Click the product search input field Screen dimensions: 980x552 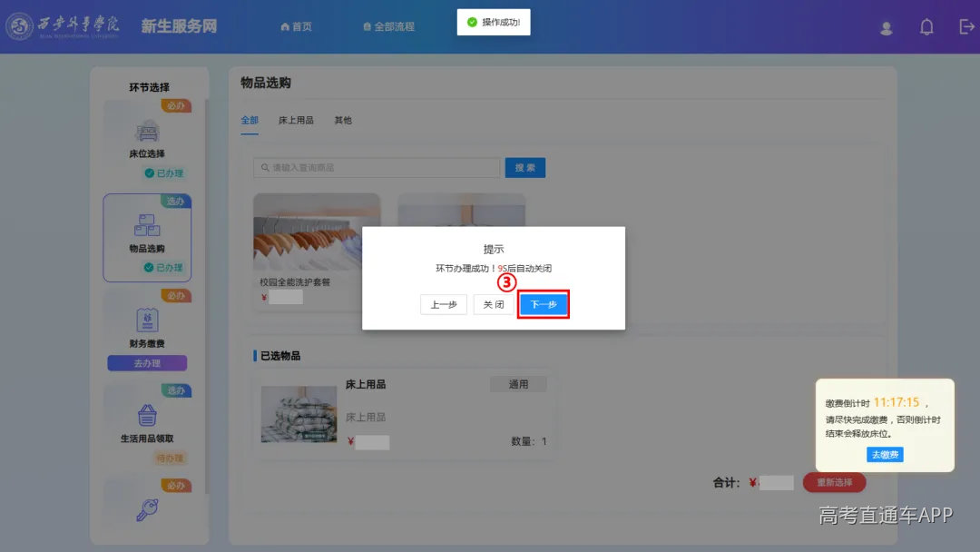tap(377, 168)
